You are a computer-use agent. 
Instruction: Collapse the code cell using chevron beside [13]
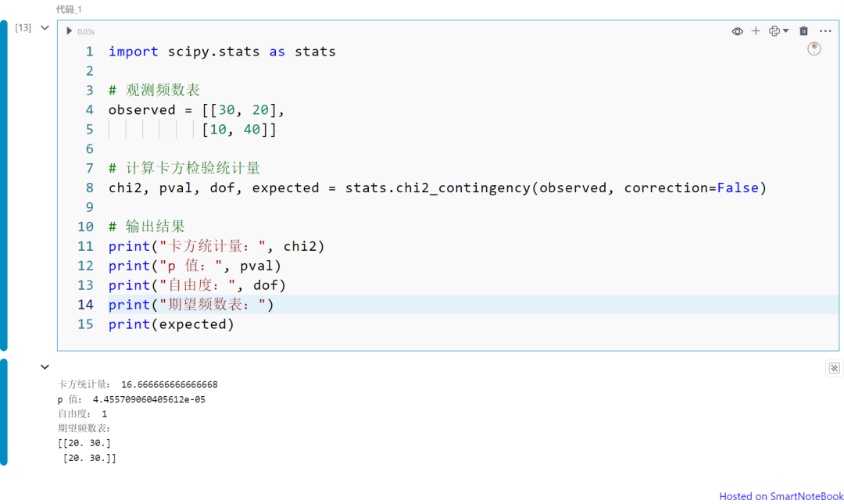click(45, 27)
